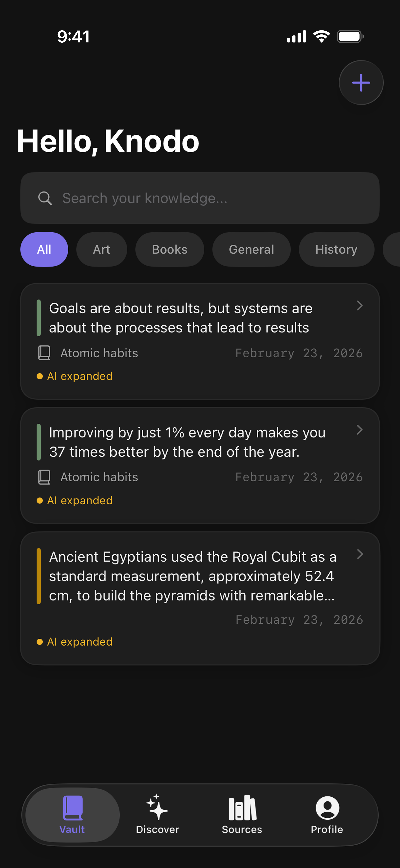Expand the Goals and systems note
Screen dimensions: 400x868
tap(360, 306)
